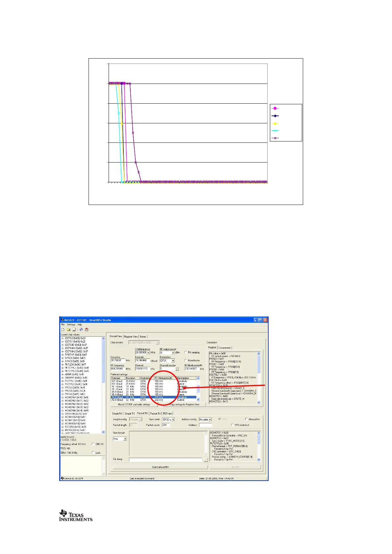Toggle the PA ramping checkbox
This screenshot has height=554, width=392.
click(x=186, y=352)
